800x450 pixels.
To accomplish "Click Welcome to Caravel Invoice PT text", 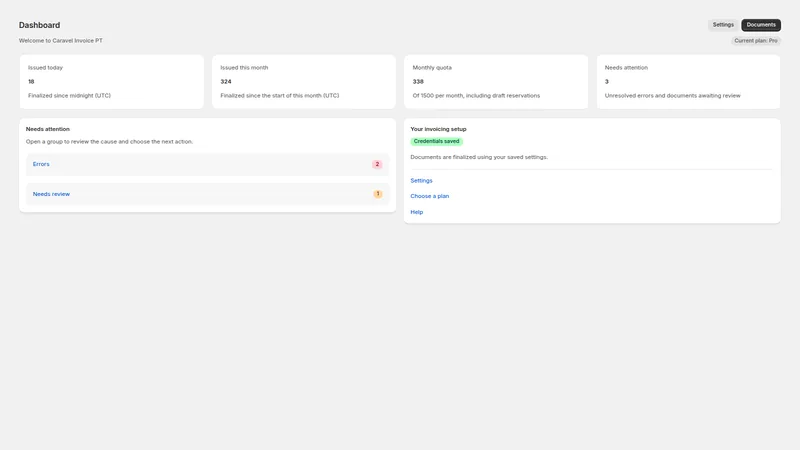I will click(61, 41).
